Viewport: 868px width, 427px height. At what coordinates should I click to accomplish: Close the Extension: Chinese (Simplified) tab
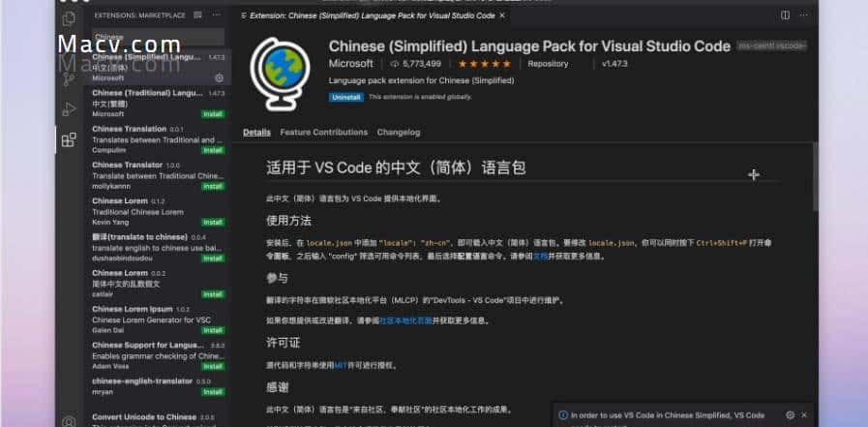pyautogui.click(x=502, y=15)
